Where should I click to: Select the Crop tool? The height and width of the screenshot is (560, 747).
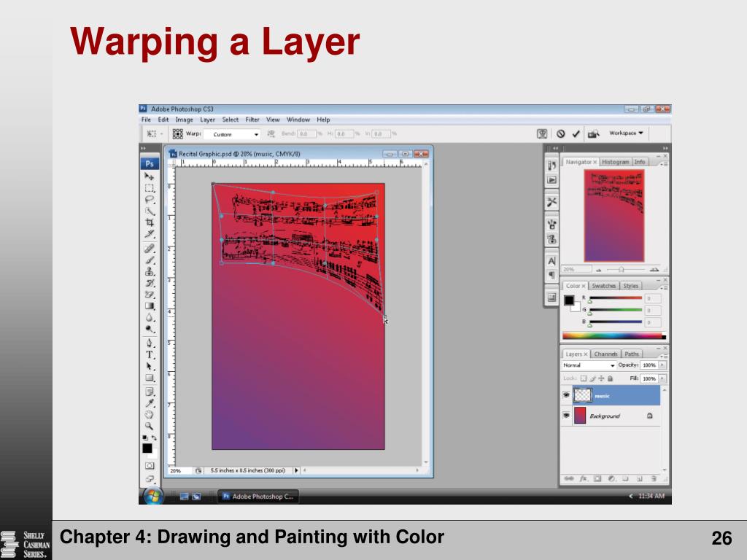point(149,223)
